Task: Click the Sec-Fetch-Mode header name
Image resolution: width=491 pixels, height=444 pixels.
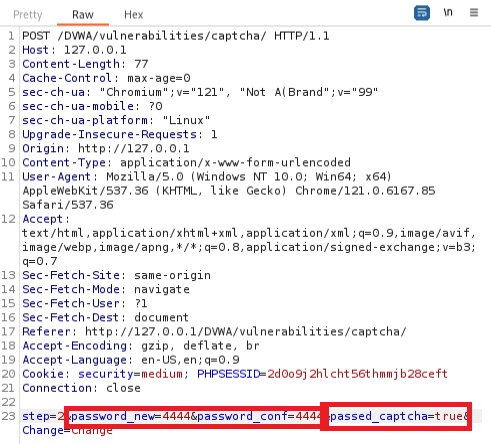Action: point(71,289)
